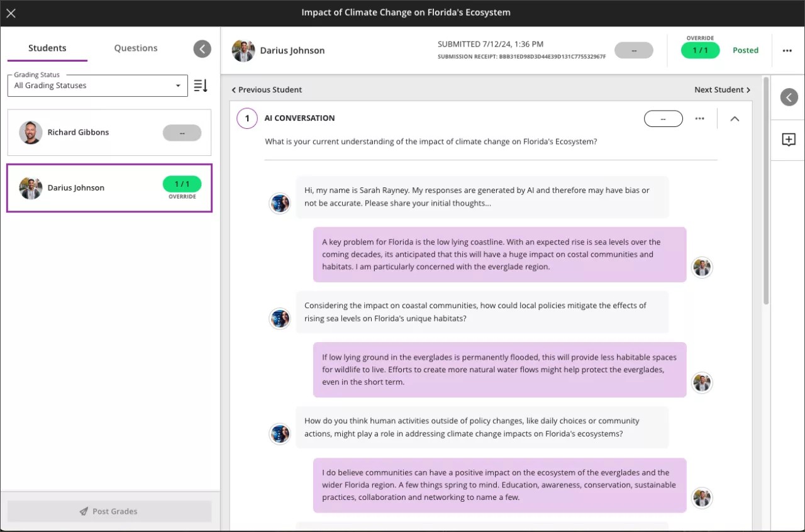Switch to the Questions tab
The height and width of the screenshot is (532, 805).
[135, 48]
